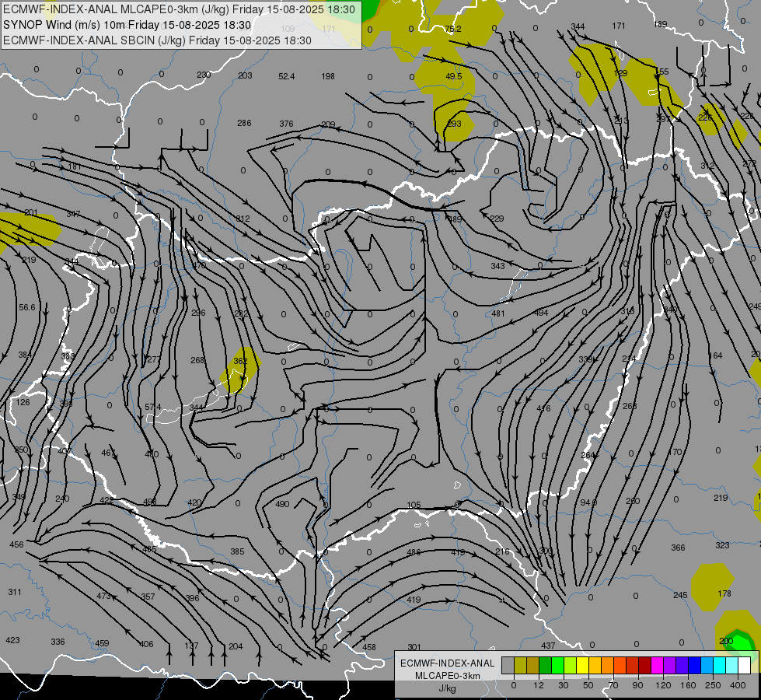Click the amber swatch right of 50 tick
The width and height of the screenshot is (761, 700).
595,665
